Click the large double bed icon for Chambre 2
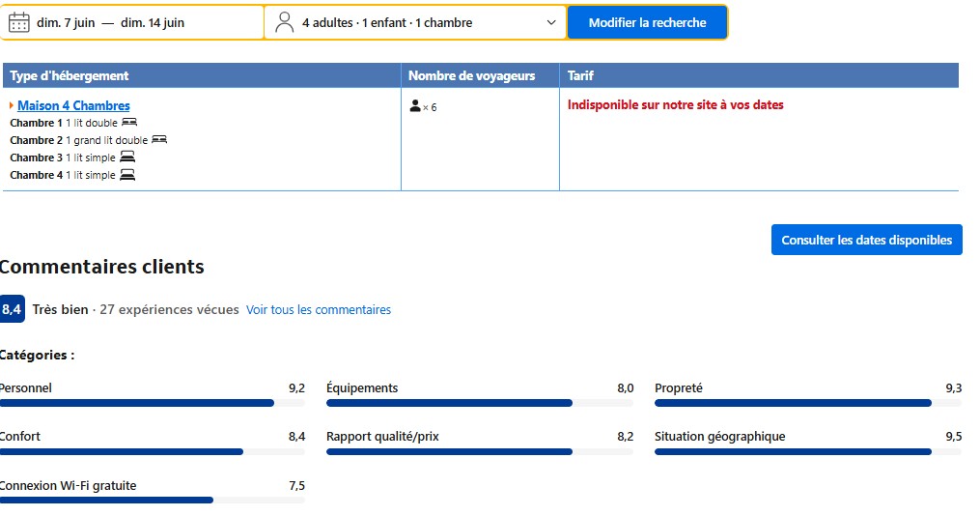This screenshot has width=980, height=516. (x=159, y=140)
